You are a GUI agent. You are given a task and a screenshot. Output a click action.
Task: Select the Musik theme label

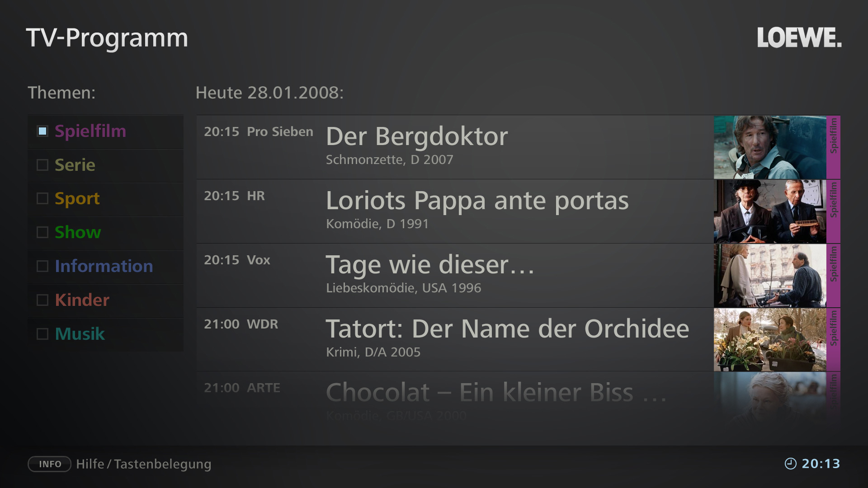tap(80, 334)
